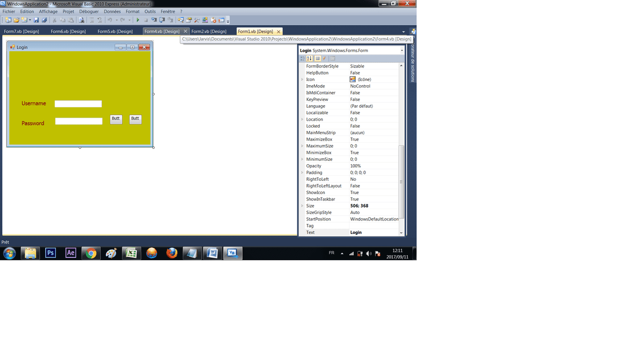Open Excel from the taskbar
Image resolution: width=644 pixels, height=340 pixels.
click(x=131, y=253)
